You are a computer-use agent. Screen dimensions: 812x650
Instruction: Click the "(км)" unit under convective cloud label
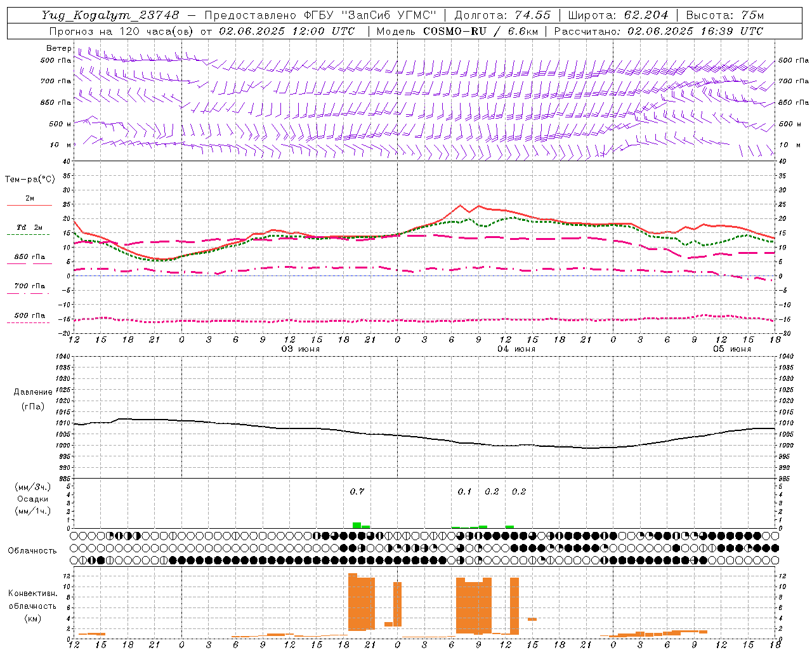[x=33, y=618]
